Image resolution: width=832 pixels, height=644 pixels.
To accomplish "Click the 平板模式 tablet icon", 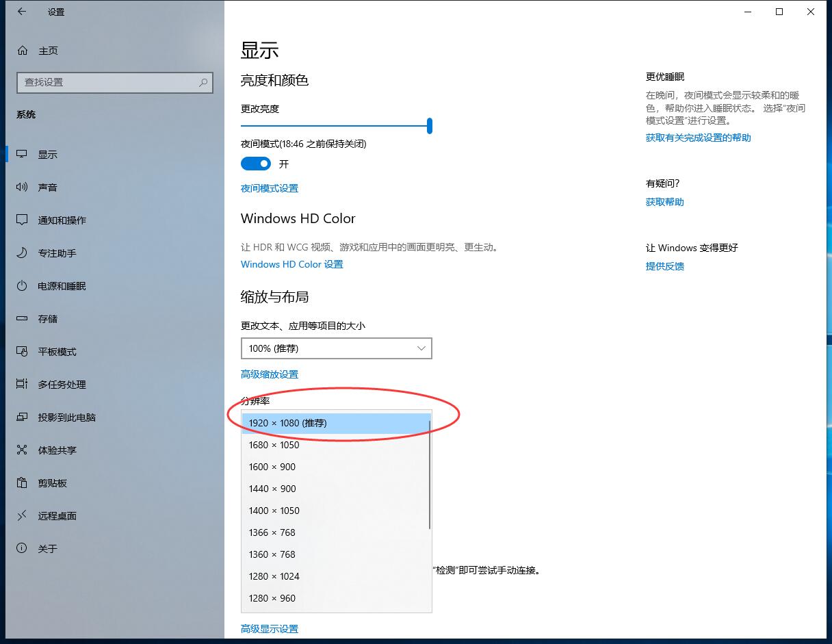I will coord(23,352).
